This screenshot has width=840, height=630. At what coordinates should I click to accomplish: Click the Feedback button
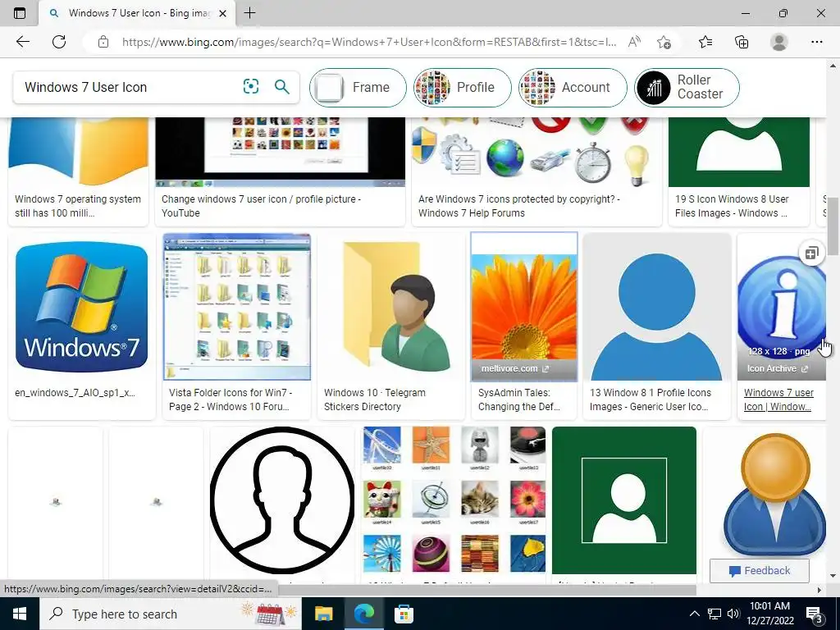click(759, 571)
